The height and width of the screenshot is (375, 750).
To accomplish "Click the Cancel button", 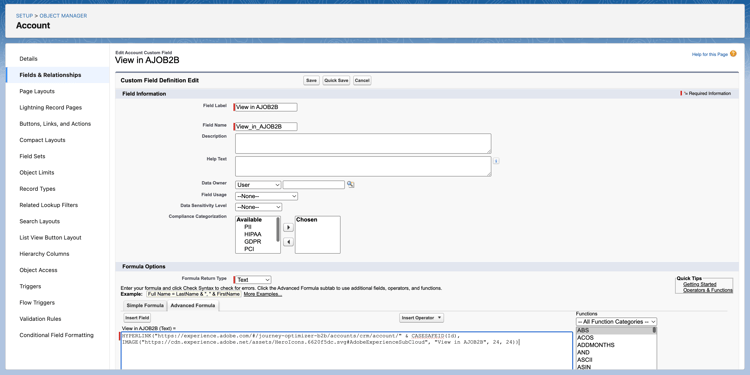I will (x=362, y=80).
